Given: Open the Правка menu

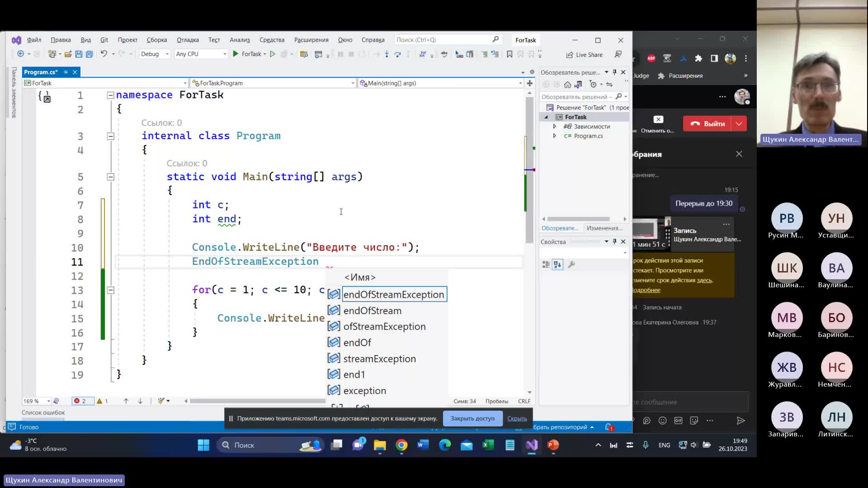Looking at the screenshot, I should [61, 40].
